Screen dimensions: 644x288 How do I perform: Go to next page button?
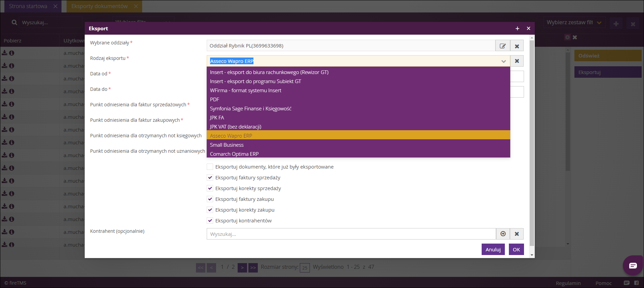(242, 267)
